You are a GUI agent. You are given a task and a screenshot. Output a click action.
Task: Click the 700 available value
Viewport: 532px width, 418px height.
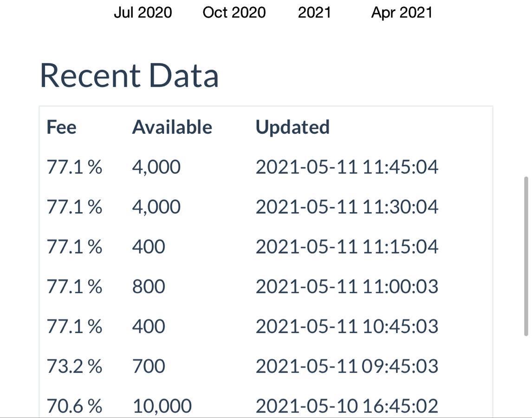[149, 366]
